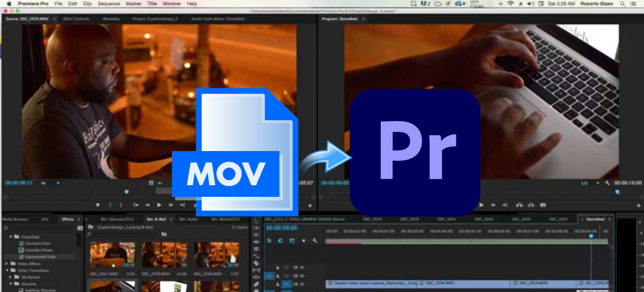Image resolution: width=644 pixels, height=292 pixels.
Task: Expand the 3D Motion folder
Action: (x=11, y=277)
